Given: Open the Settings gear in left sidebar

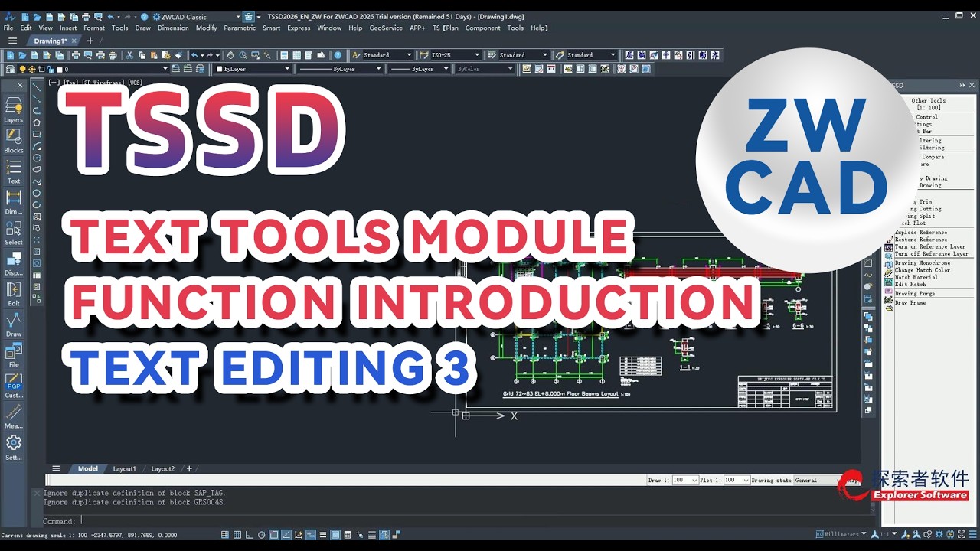Looking at the screenshot, I should 14,447.
